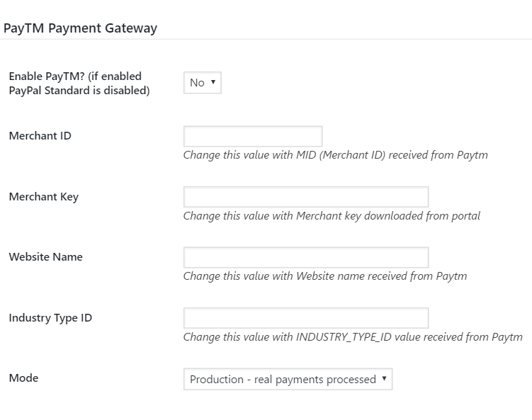Click the Industry Type ID label
Viewport: 532px width, 420px height.
(x=50, y=318)
